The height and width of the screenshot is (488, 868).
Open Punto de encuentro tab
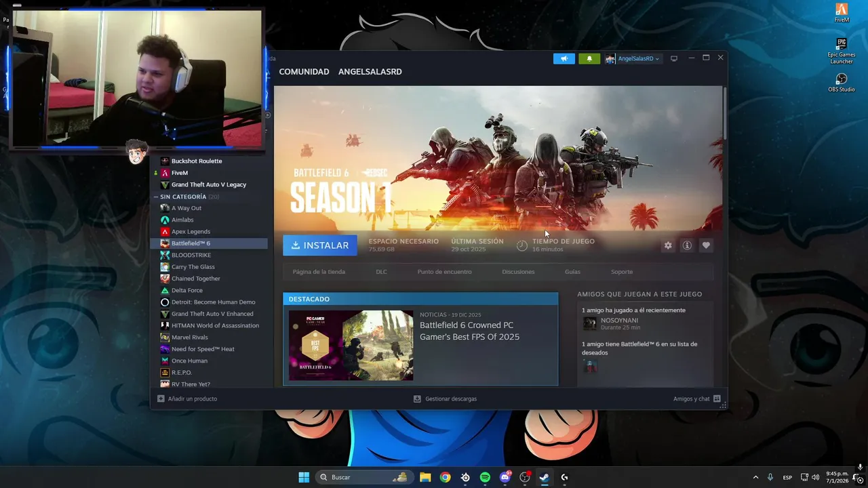tap(444, 272)
